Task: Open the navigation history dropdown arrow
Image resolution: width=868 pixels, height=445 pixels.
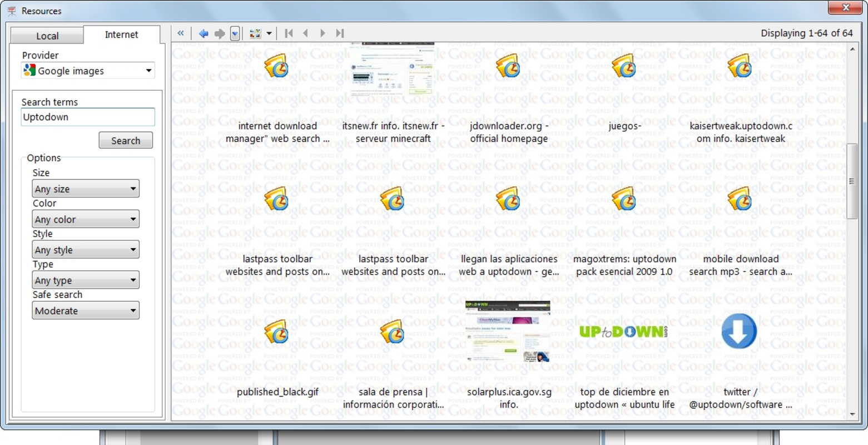Action: 235,33
